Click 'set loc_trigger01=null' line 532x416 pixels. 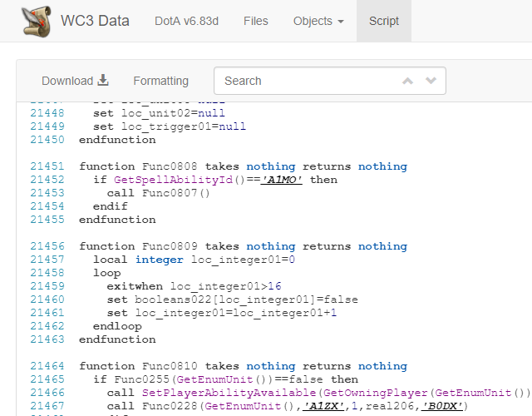[x=170, y=126]
